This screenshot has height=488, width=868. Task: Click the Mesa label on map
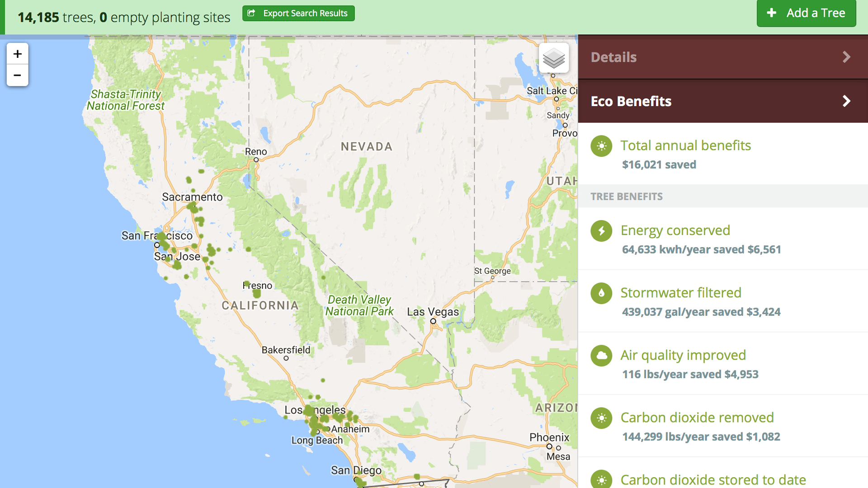tap(558, 456)
